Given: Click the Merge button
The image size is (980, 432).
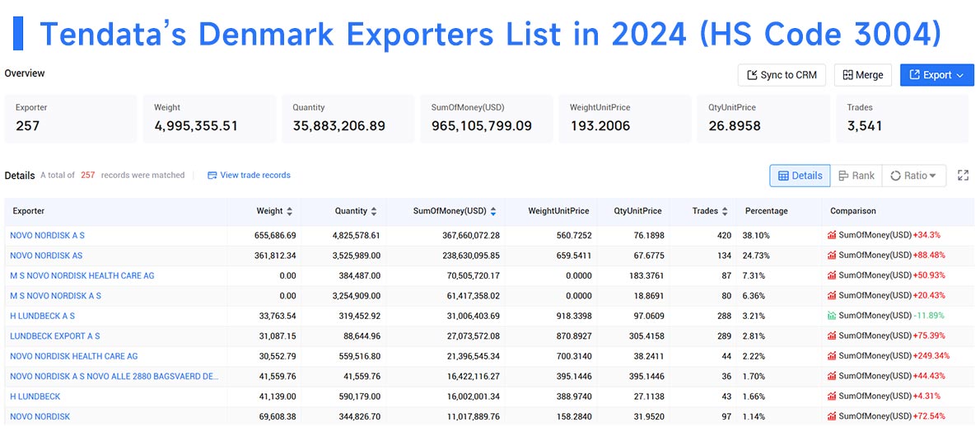Looking at the screenshot, I should tap(863, 75).
